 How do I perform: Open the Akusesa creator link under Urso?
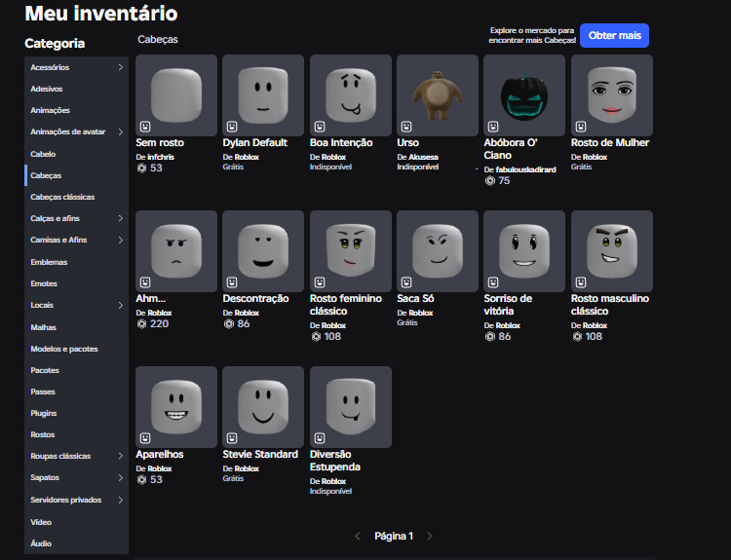426,156
